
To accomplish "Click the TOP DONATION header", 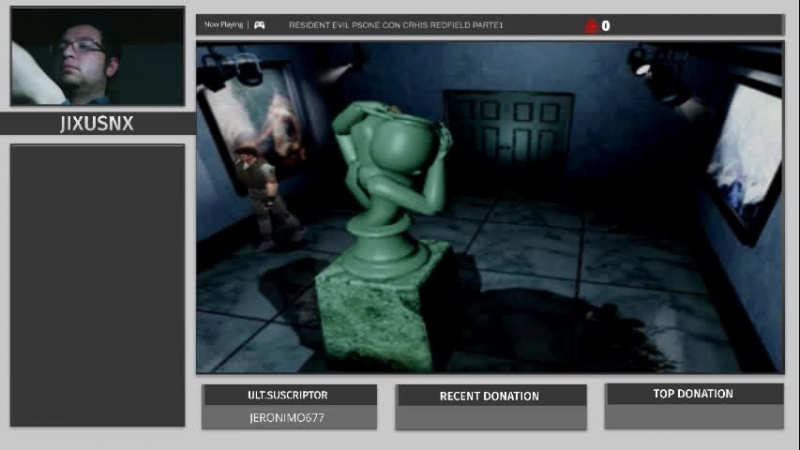I will pyautogui.click(x=693, y=394).
